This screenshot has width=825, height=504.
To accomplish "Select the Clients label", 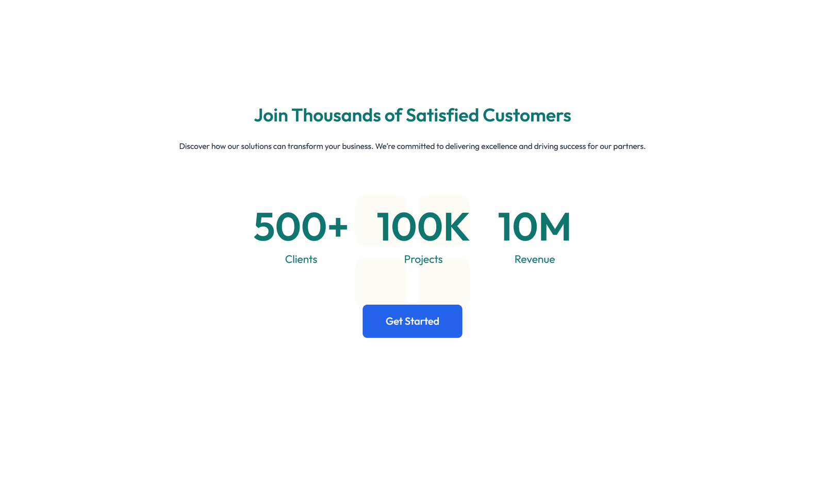I will pos(301,259).
